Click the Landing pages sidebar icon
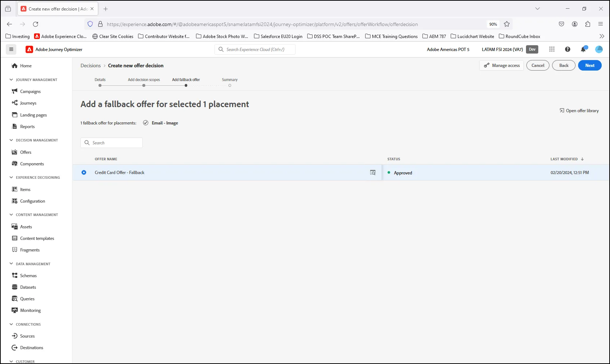 pos(14,115)
